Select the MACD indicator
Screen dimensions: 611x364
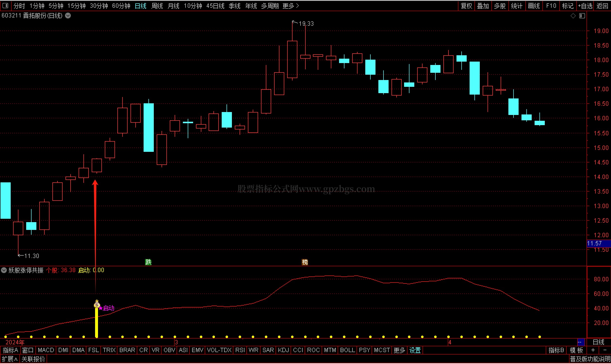tap(46, 350)
